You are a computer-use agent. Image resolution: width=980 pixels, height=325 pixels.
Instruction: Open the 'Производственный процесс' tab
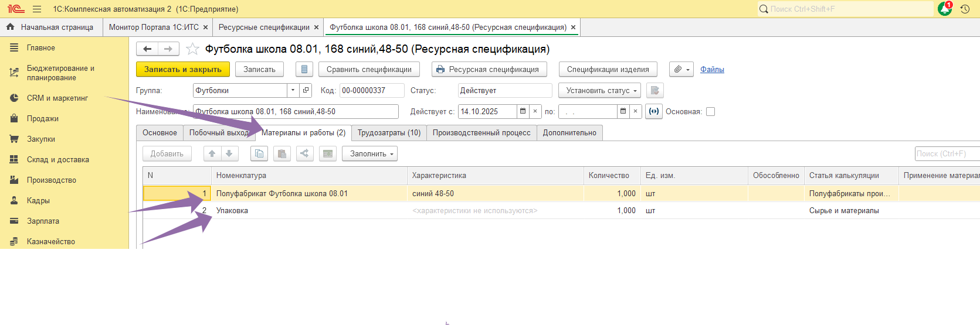(x=481, y=133)
